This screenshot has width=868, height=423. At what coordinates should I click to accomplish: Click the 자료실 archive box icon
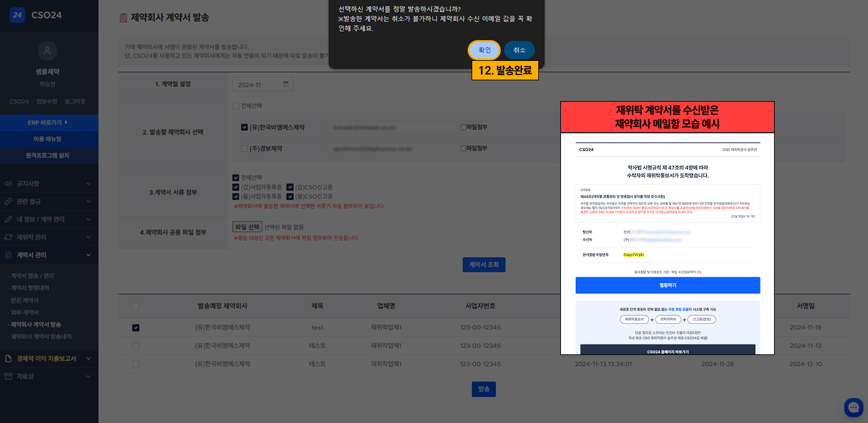tap(8, 376)
